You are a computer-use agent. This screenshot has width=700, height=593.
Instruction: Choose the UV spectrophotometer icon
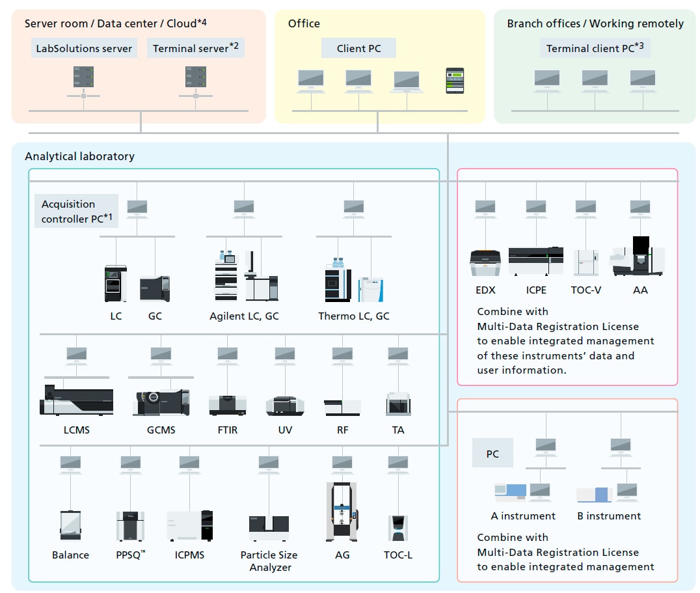click(x=285, y=406)
